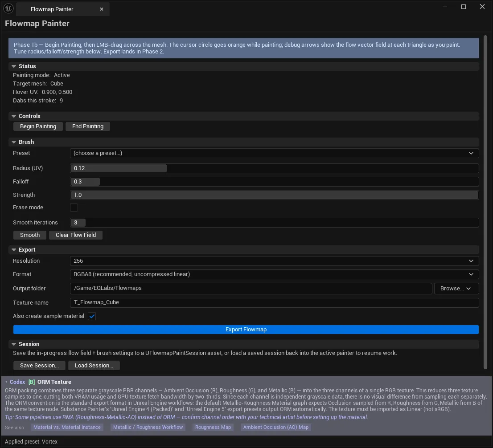Open Material vs. Material Instance link
Viewport: 493px width, 448px height.
coord(67,427)
